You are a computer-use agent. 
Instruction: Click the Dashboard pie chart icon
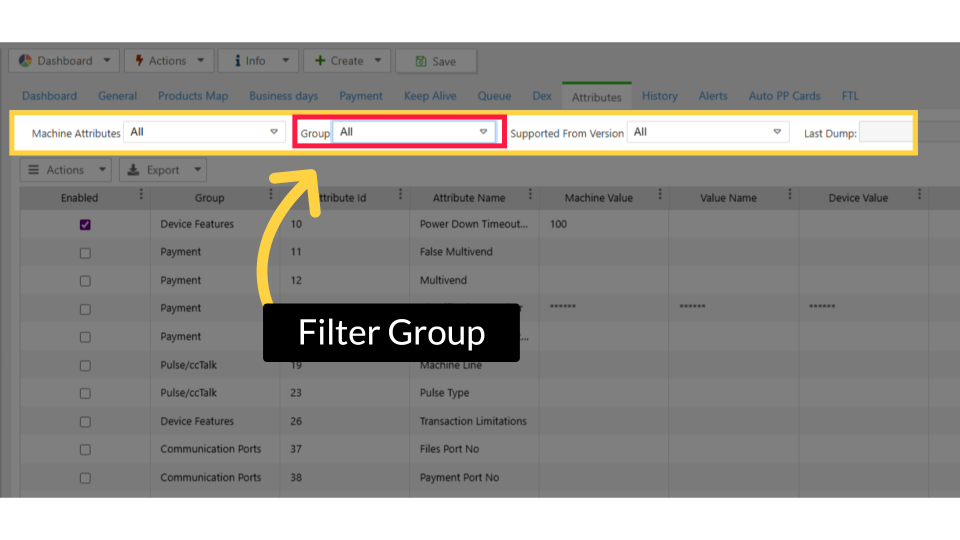click(26, 61)
